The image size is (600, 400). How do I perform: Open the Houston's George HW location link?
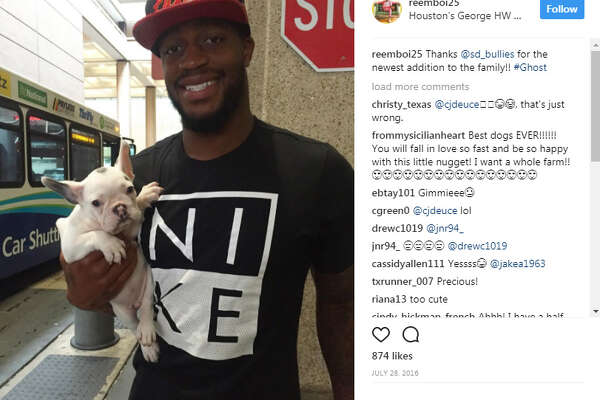click(x=465, y=16)
